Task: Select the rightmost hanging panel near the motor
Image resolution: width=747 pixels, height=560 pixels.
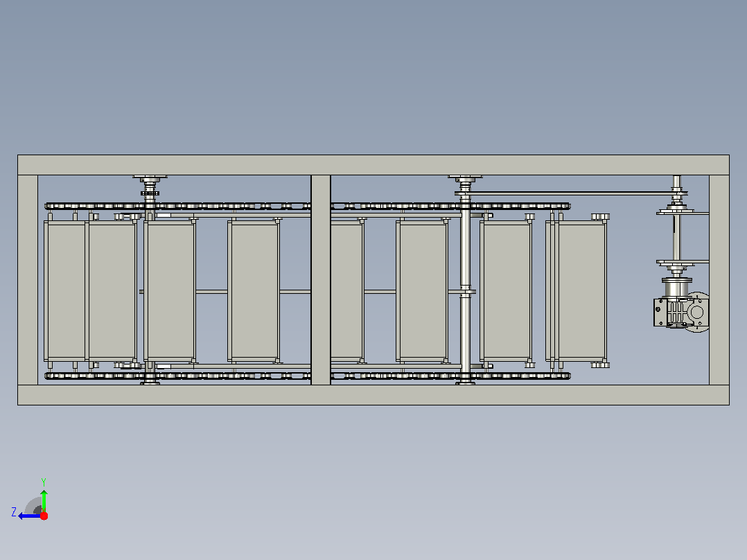Action: (x=581, y=290)
